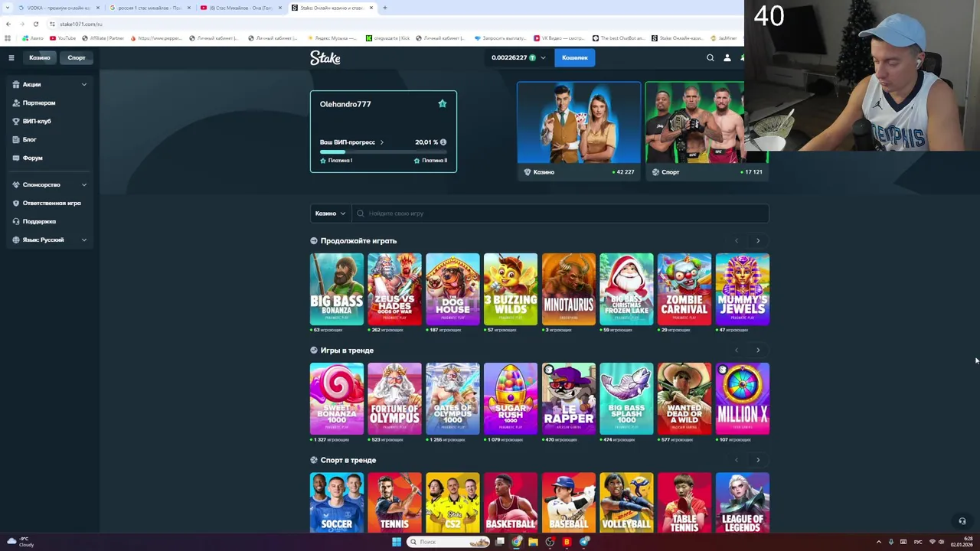The width and height of the screenshot is (980, 551).
Task: Switch to Казино mode toggle
Action: click(40, 57)
